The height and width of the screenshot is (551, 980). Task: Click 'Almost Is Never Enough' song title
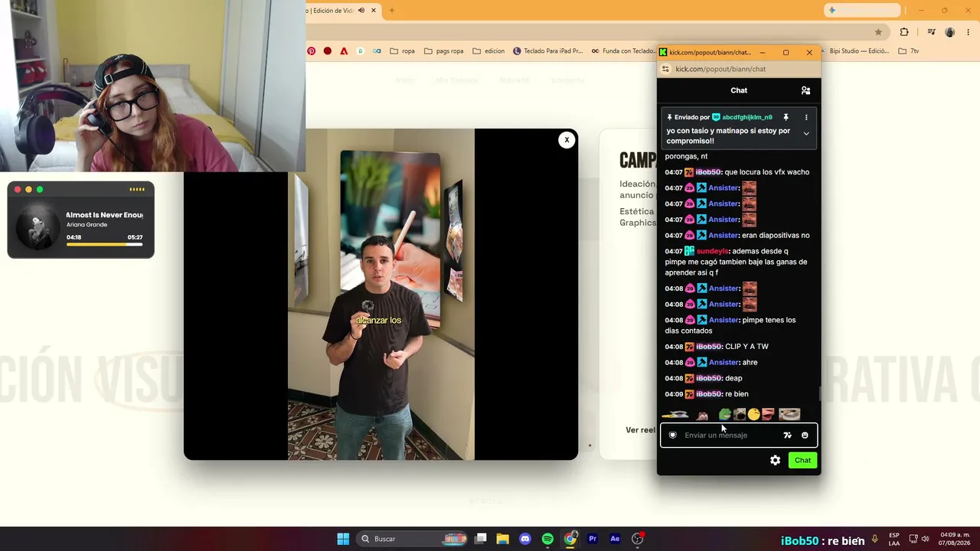(x=104, y=215)
